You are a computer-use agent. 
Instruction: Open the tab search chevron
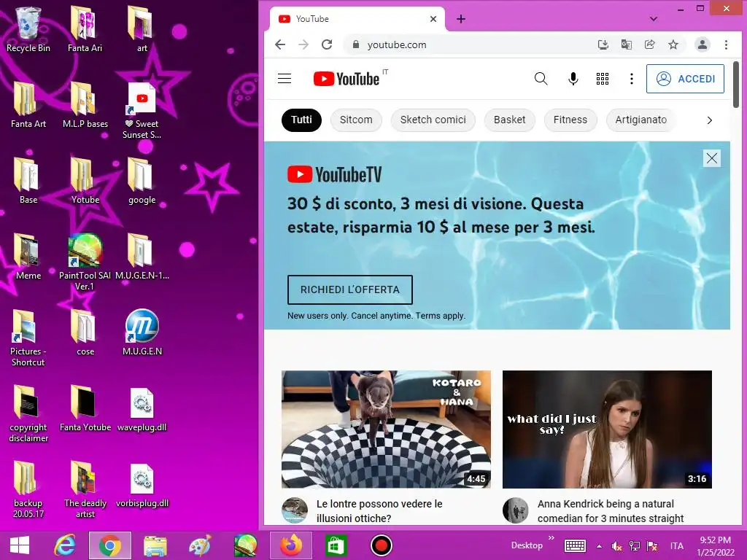(654, 19)
